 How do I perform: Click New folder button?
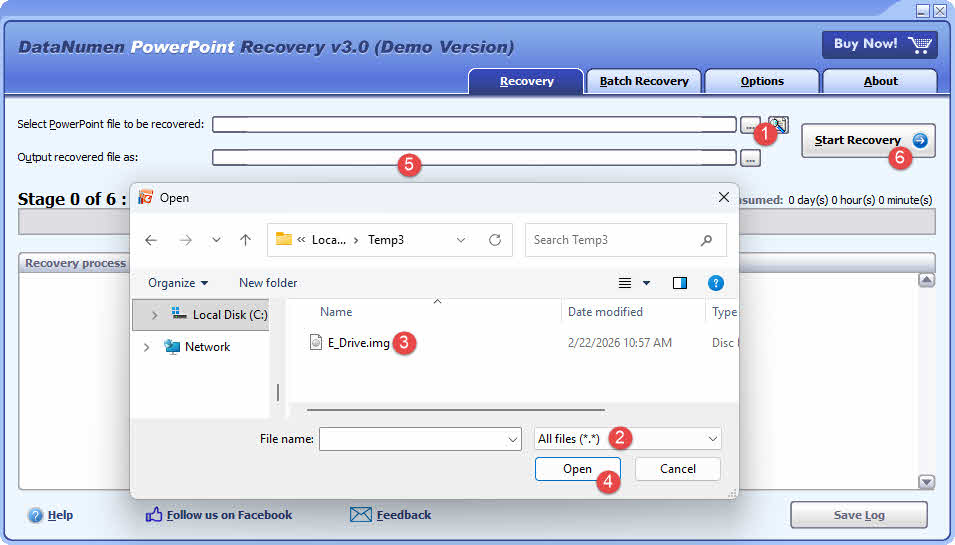click(x=268, y=283)
